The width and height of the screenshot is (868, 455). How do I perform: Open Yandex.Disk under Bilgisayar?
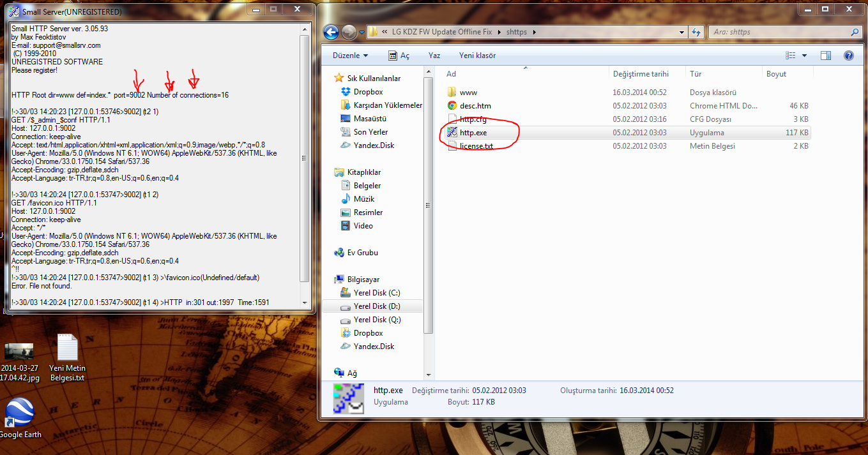pos(374,347)
